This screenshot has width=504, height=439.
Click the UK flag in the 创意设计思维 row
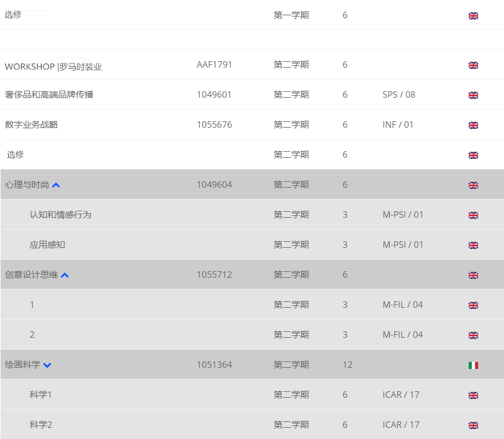tap(473, 275)
